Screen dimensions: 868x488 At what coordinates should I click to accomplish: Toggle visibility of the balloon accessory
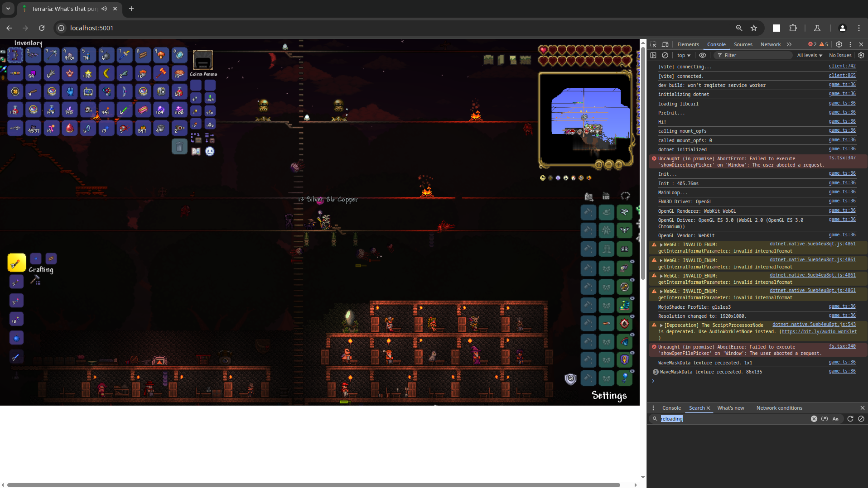coord(632,371)
